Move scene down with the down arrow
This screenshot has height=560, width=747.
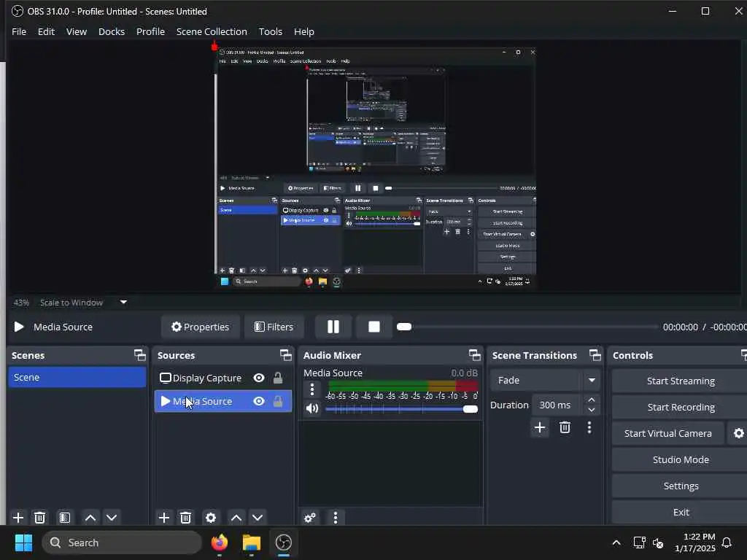click(x=112, y=518)
